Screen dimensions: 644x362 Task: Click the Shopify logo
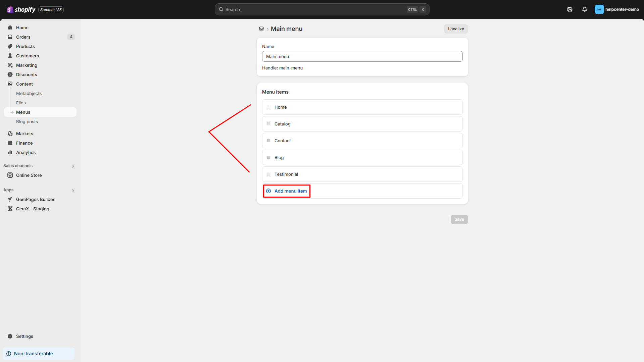pyautogui.click(x=21, y=9)
